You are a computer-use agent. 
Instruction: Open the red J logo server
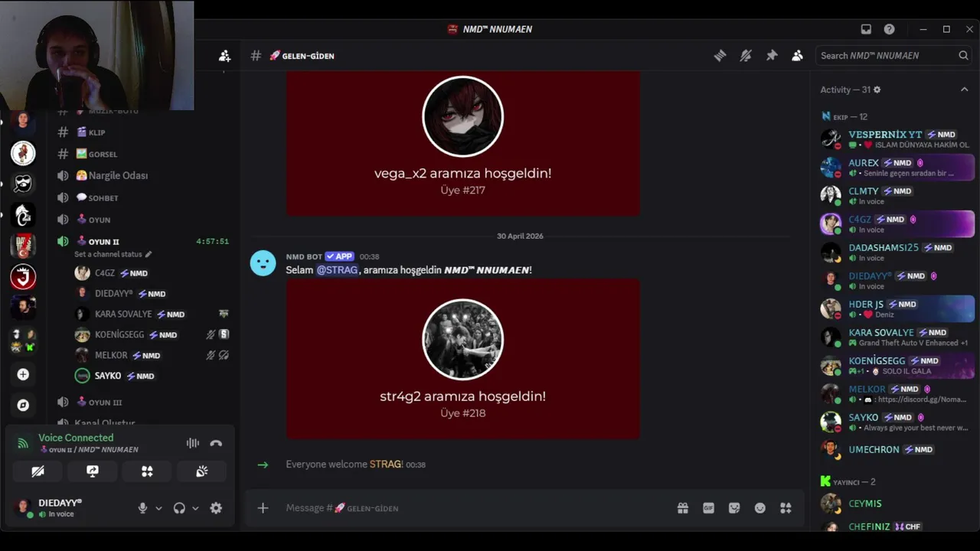pyautogui.click(x=23, y=276)
